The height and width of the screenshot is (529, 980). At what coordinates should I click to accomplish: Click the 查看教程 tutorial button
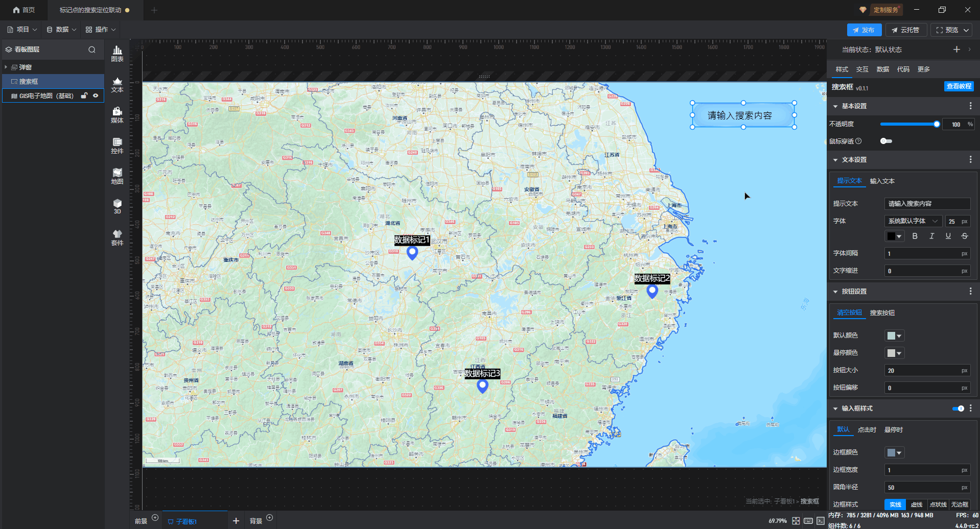click(959, 86)
